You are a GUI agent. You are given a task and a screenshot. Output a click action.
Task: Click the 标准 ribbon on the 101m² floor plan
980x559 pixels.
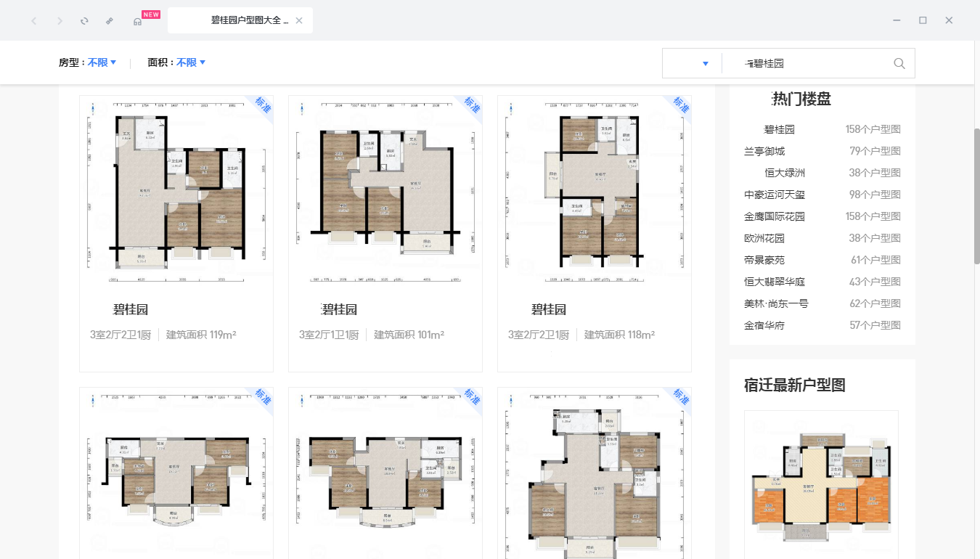pos(472,106)
